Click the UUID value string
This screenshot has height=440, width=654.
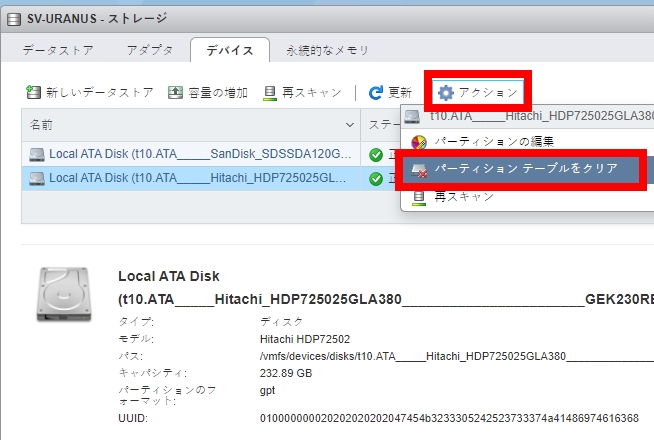449,418
